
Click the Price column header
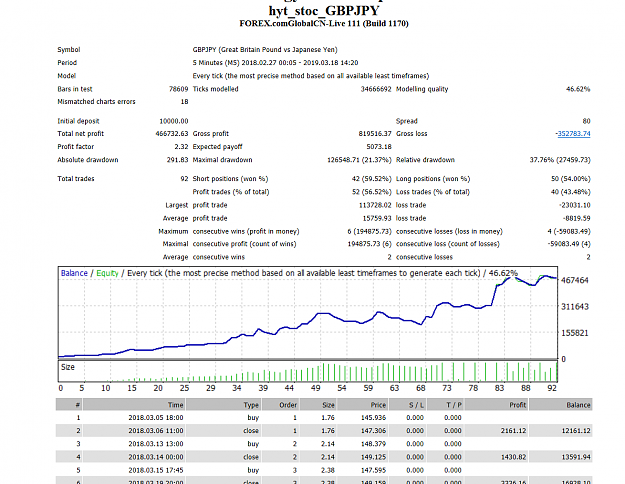[x=362, y=405]
